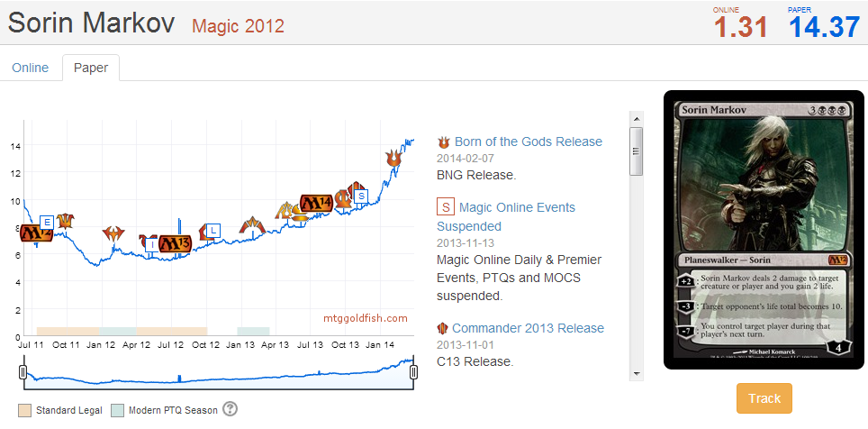
Task: Switch to the Online price tab
Action: pos(31,68)
